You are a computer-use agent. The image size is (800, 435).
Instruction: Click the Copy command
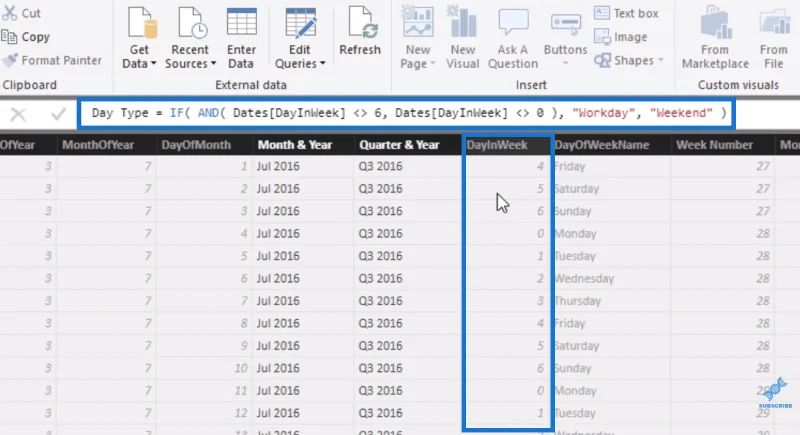(26, 37)
